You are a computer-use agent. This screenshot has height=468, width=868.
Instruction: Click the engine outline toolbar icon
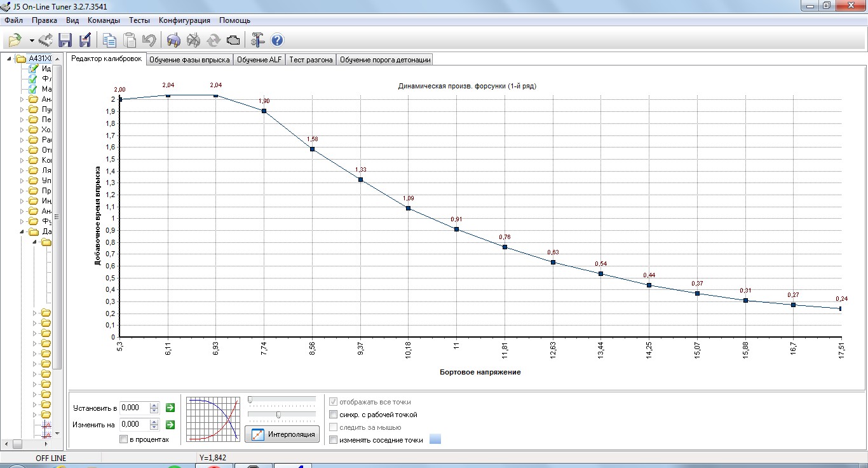233,40
